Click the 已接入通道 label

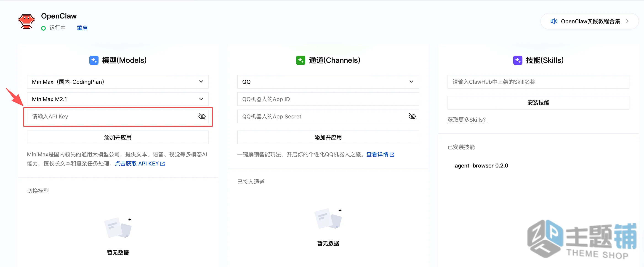(x=251, y=182)
